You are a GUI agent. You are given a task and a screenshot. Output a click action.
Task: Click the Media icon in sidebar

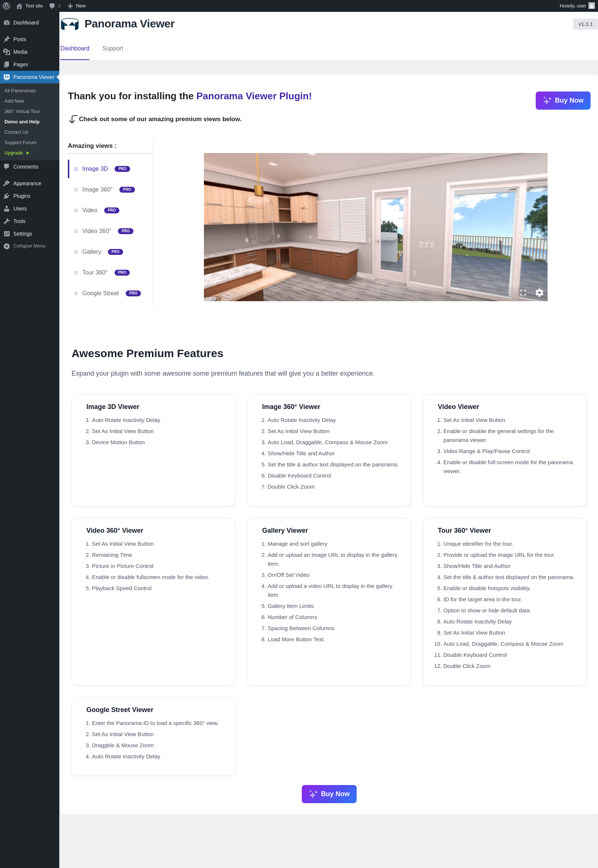[x=7, y=52]
